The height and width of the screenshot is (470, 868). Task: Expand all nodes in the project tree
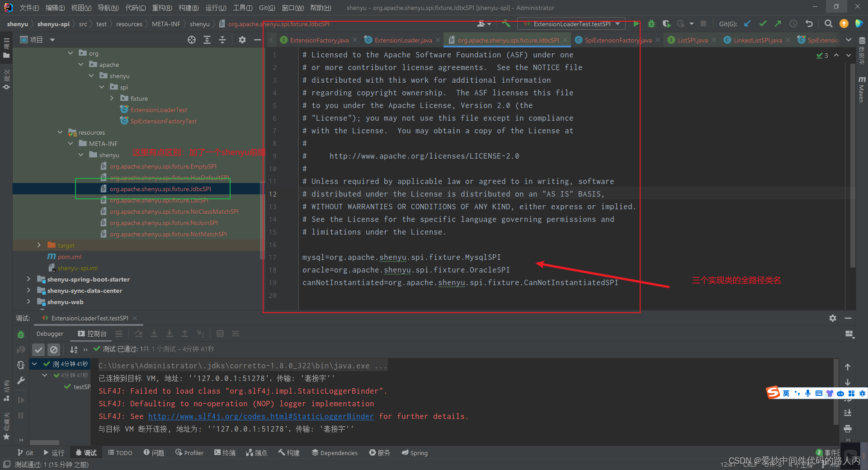(207, 40)
